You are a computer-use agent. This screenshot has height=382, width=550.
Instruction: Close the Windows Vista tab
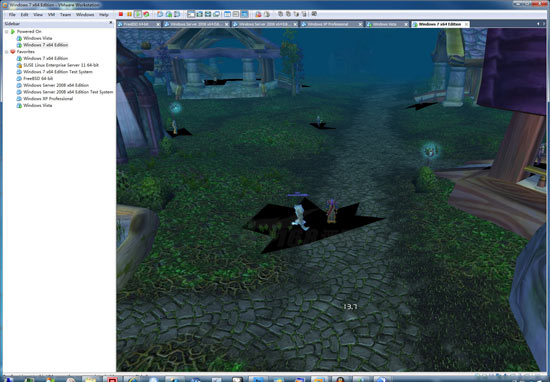point(406,24)
